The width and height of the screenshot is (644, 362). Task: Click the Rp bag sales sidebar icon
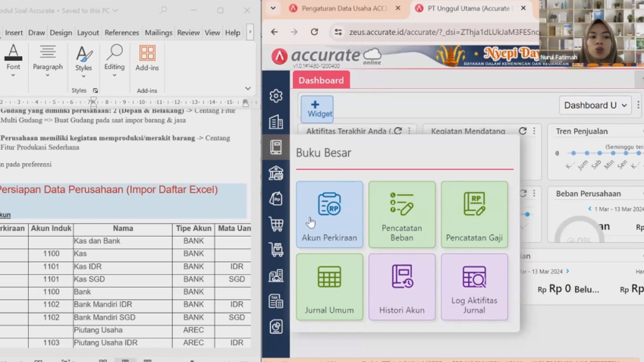click(x=276, y=199)
